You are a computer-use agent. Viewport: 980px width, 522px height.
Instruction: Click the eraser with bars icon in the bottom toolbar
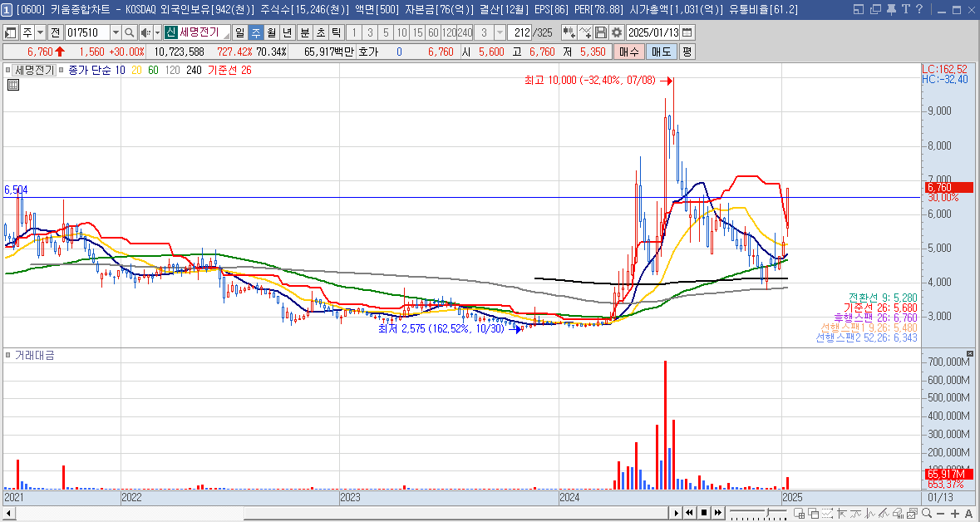click(x=898, y=513)
